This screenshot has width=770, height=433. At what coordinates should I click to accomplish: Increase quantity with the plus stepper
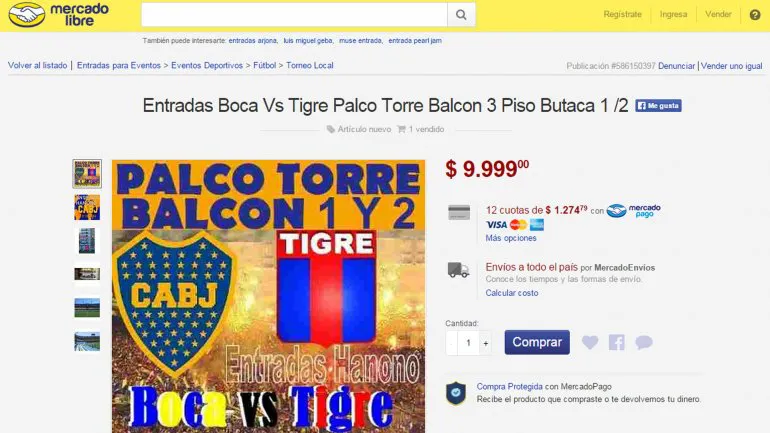[486, 343]
